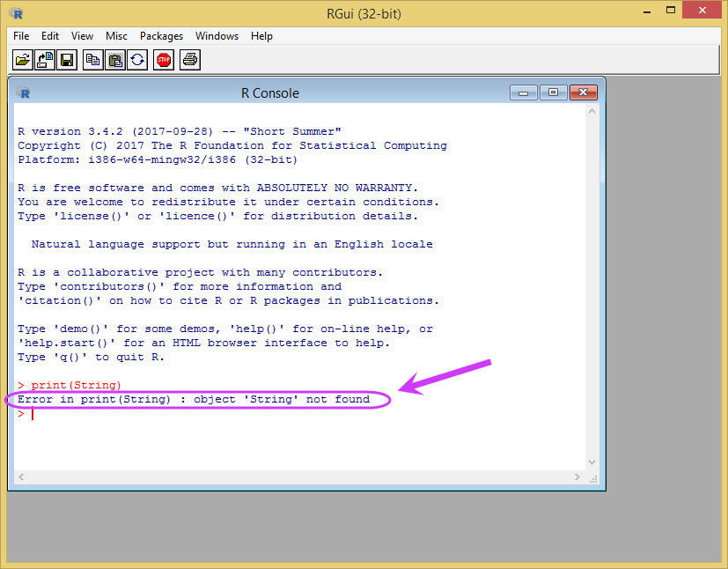Click the Copy toolbar icon
The height and width of the screenshot is (569, 728).
92,60
